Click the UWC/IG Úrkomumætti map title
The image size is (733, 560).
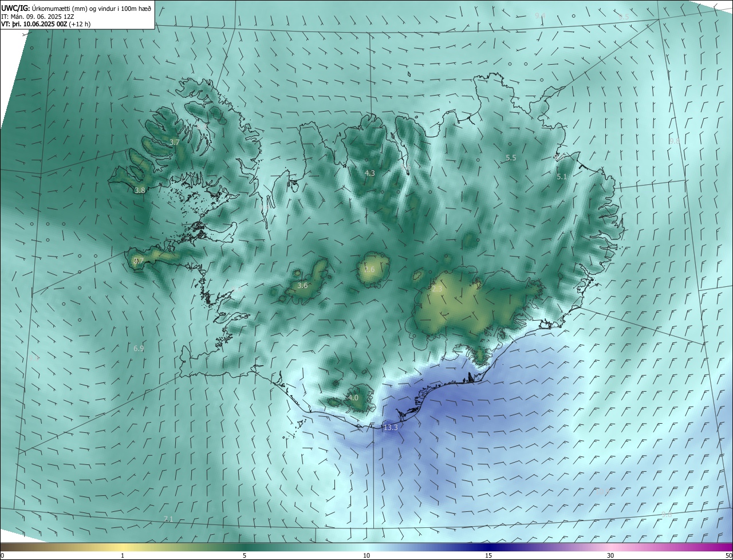76,8
